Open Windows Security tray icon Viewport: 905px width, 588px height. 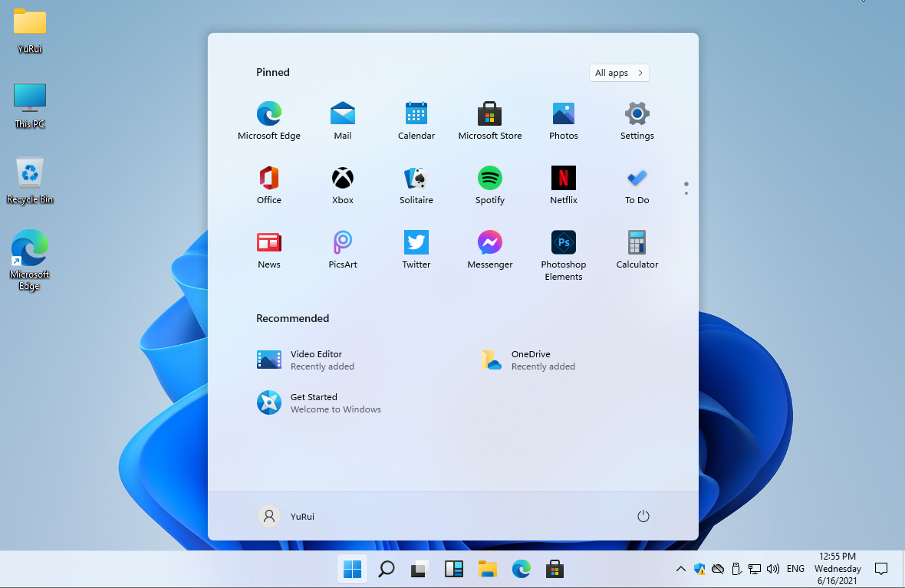pyautogui.click(x=699, y=569)
